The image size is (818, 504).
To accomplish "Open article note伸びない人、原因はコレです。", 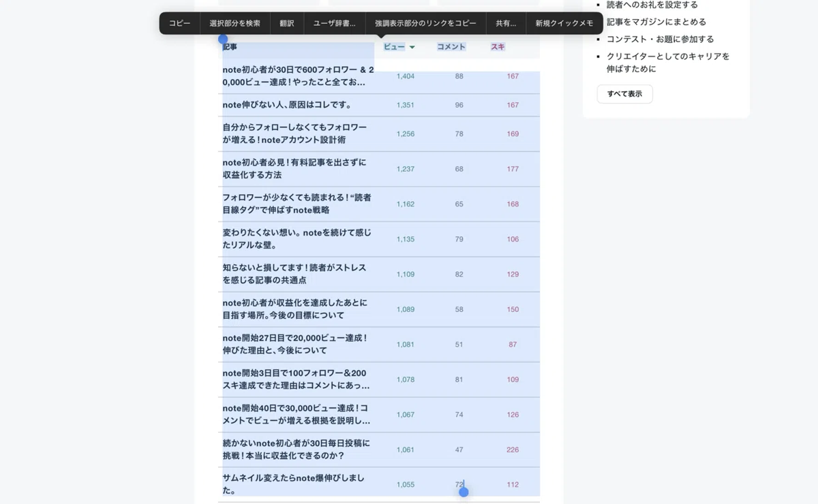I will 287,105.
